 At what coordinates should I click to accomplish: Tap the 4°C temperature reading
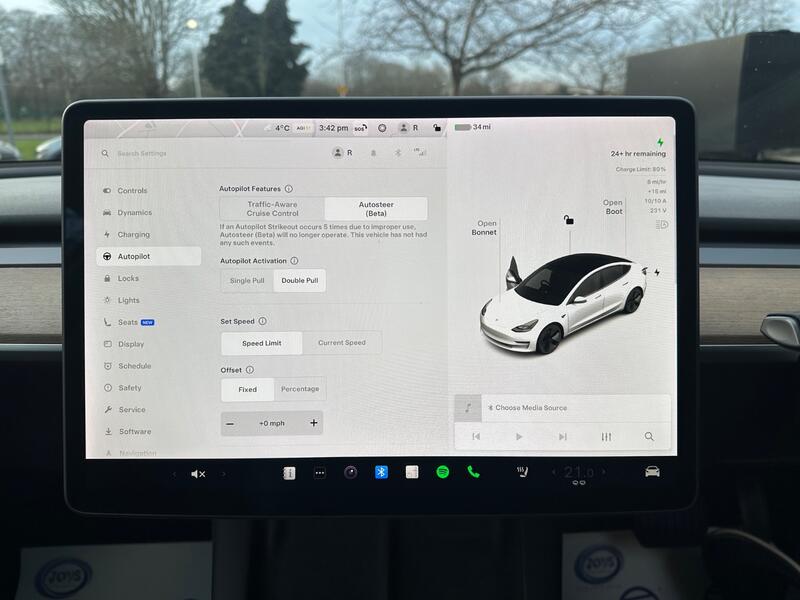[282, 128]
